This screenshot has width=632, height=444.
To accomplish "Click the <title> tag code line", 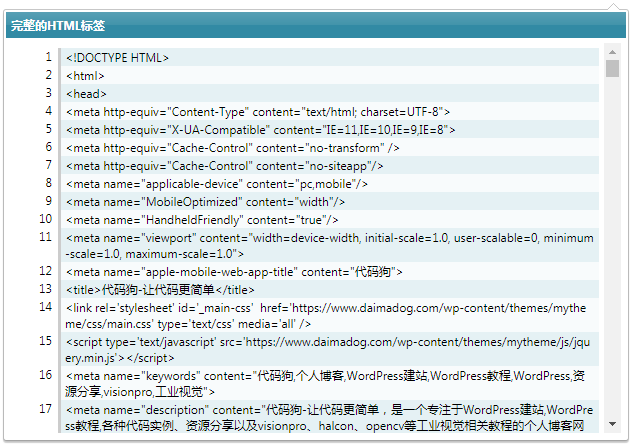I will point(161,290).
